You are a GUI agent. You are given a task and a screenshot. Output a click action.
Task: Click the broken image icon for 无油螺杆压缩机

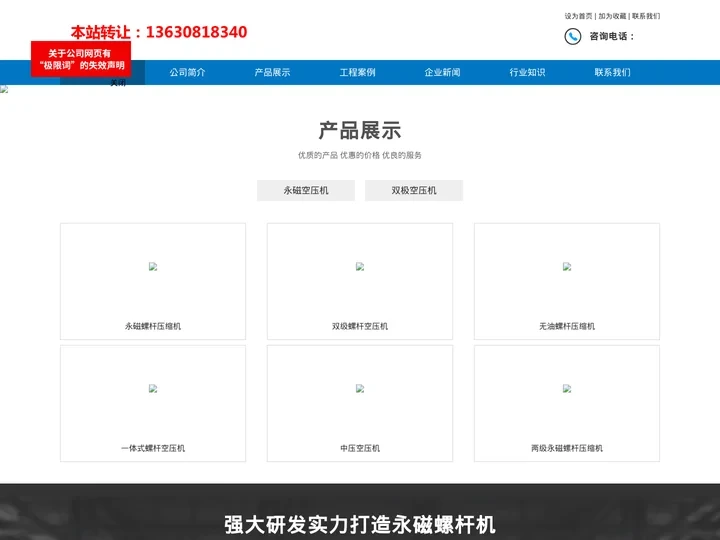(x=567, y=267)
